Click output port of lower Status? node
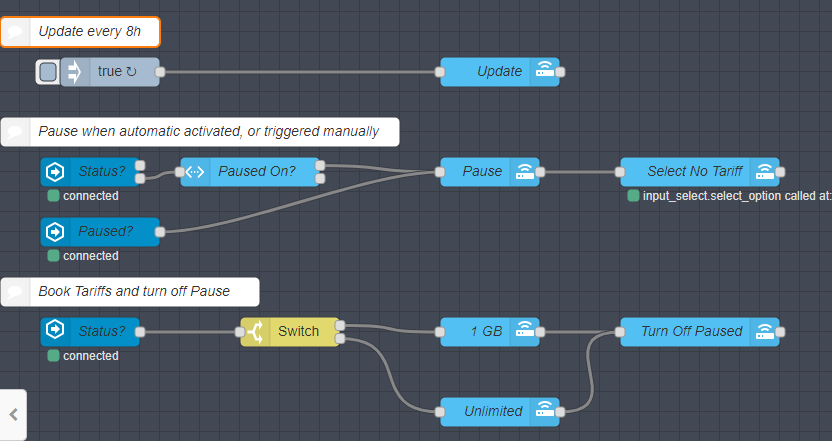The image size is (832, 441). click(x=140, y=332)
